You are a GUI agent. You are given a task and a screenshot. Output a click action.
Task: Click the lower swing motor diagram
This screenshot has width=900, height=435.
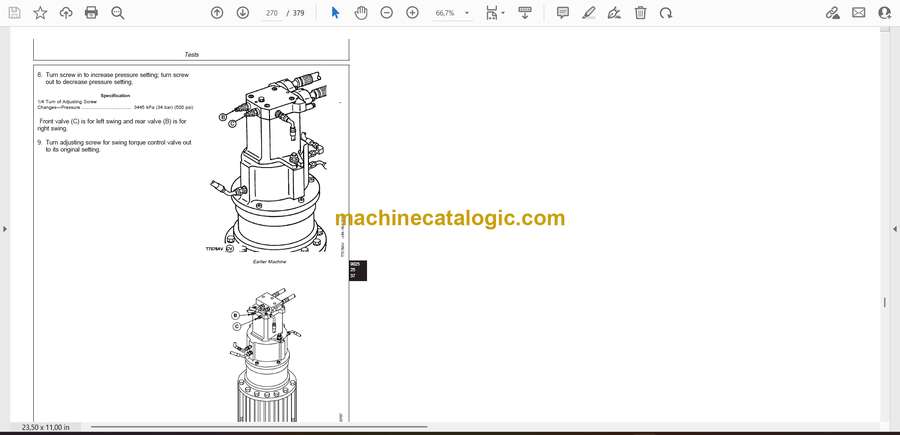coord(266,355)
